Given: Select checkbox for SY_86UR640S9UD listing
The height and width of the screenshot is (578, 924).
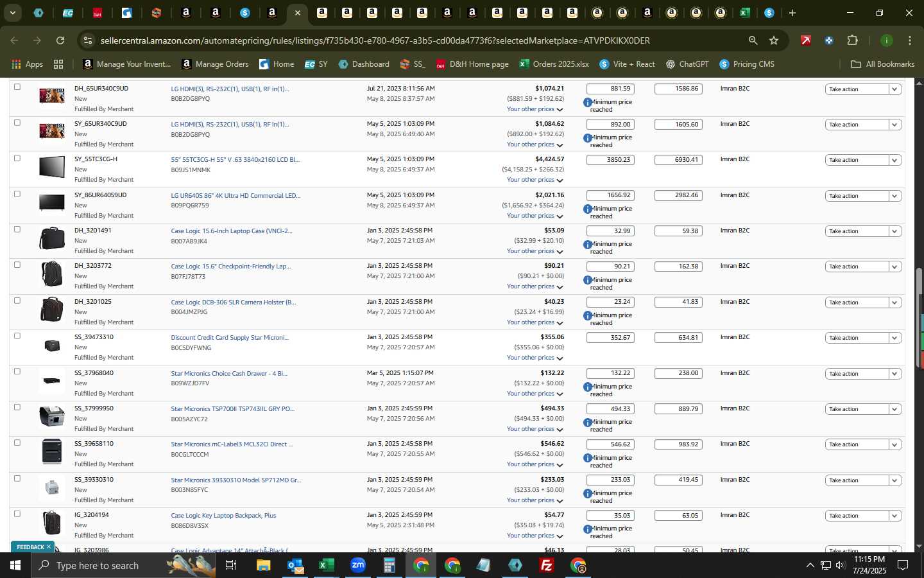Looking at the screenshot, I should click(17, 193).
